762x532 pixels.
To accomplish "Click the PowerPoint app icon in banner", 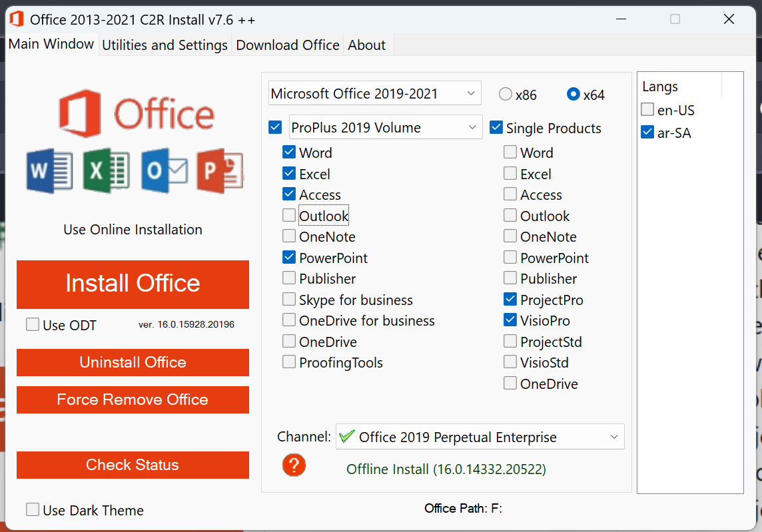I will click(220, 171).
